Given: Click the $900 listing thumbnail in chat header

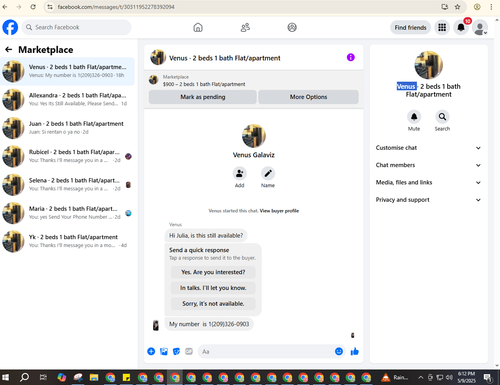Looking at the screenshot, I should tap(153, 80).
